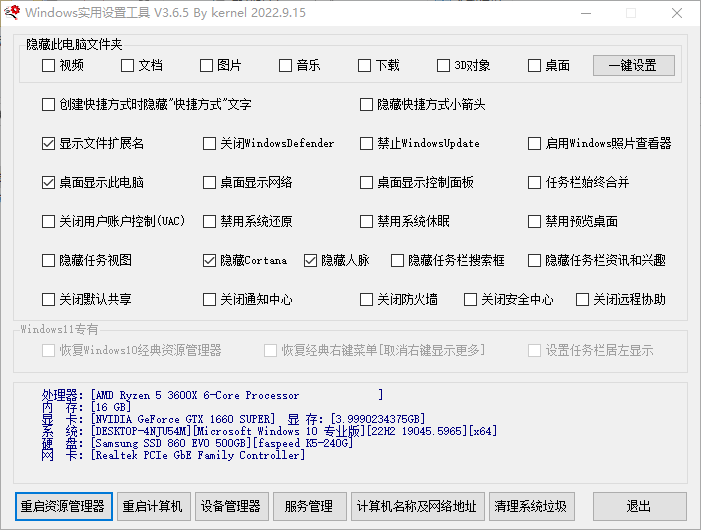This screenshot has width=701, height=530.
Task: Open 服务管理 button
Action: 309,506
